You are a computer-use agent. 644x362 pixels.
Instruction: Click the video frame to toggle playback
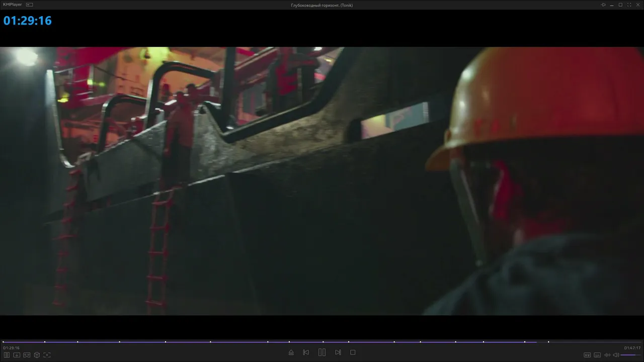322,181
